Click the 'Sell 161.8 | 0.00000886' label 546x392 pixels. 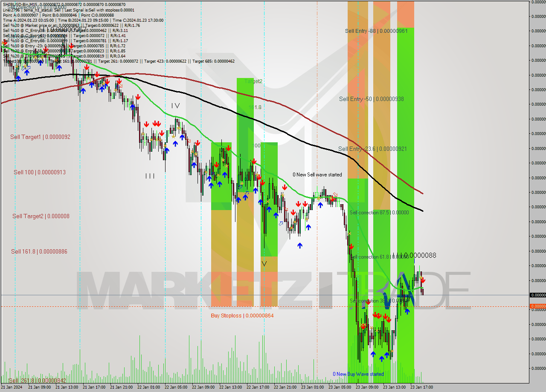[39, 251]
